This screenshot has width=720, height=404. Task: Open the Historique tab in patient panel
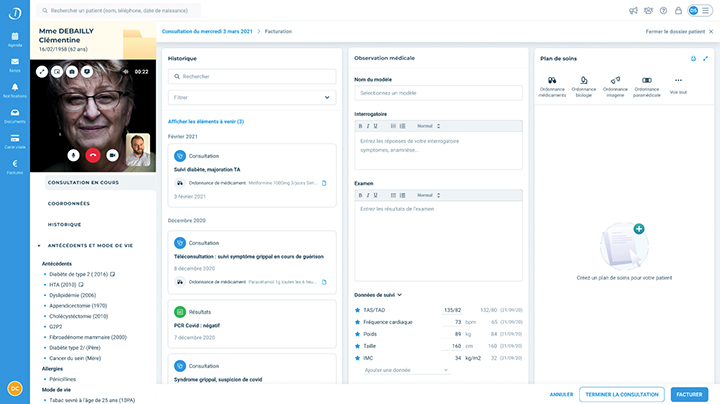click(65, 224)
